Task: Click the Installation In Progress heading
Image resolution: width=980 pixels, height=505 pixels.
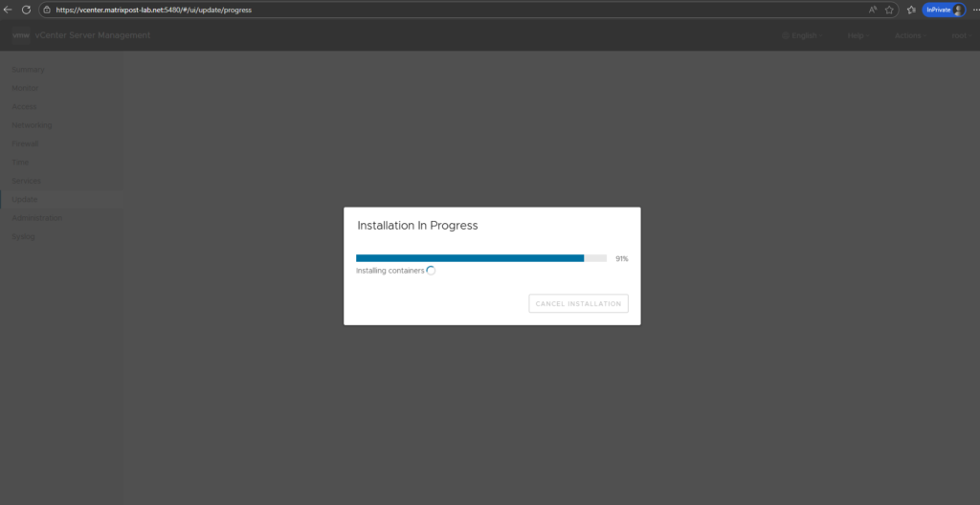Action: [x=417, y=226]
